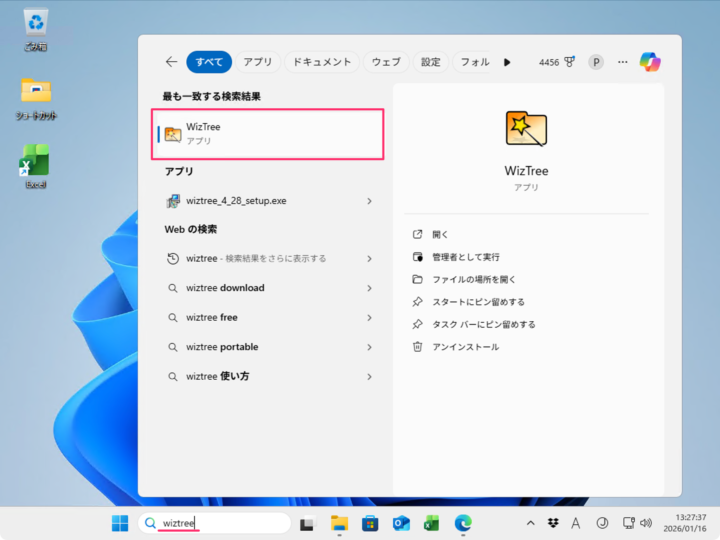Click the Copilot icon in search panel
The width and height of the screenshot is (720, 540).
coord(651,62)
